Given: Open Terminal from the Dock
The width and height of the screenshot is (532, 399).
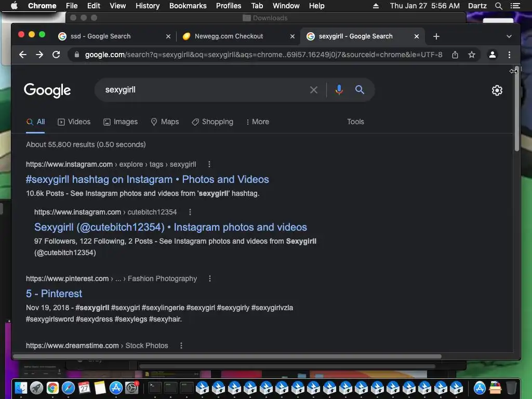Looking at the screenshot, I should coord(155,388).
